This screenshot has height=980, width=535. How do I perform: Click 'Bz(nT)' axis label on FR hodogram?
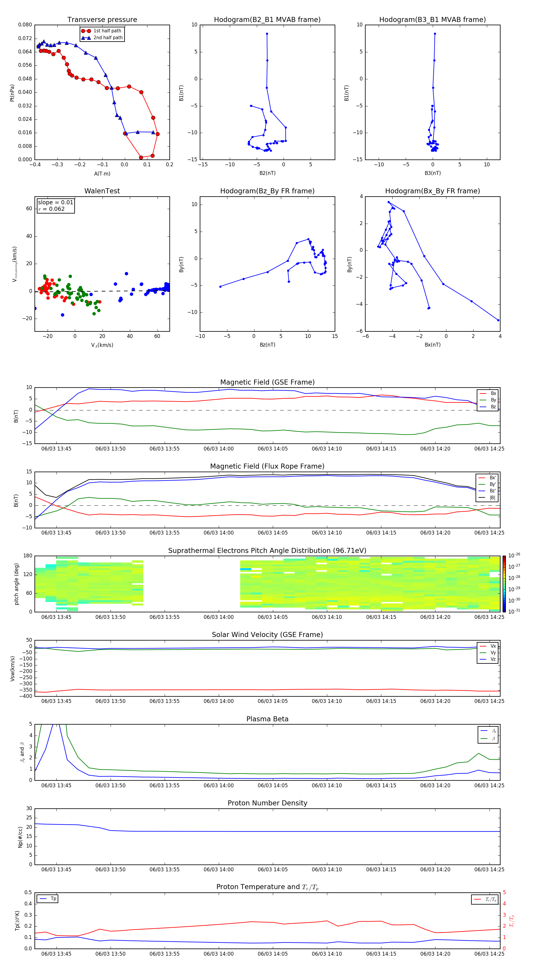point(267,345)
